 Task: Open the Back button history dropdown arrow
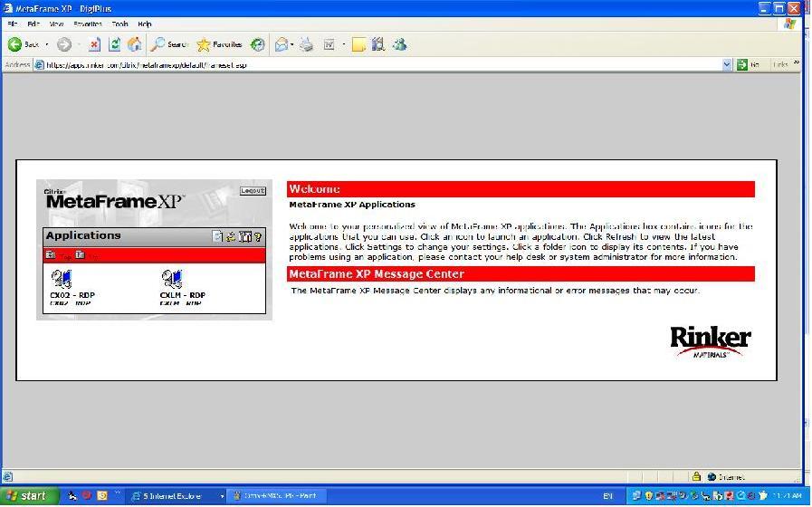tap(47, 43)
